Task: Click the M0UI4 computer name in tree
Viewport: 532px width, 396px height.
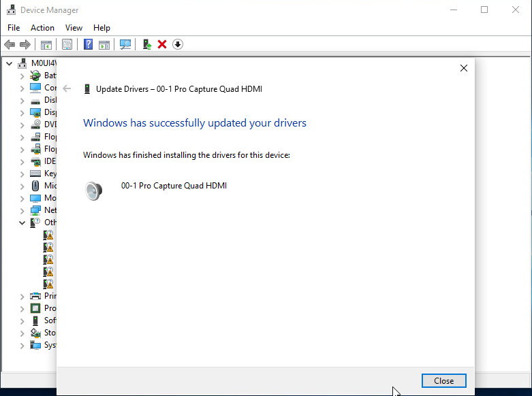Action: pyautogui.click(x=44, y=63)
